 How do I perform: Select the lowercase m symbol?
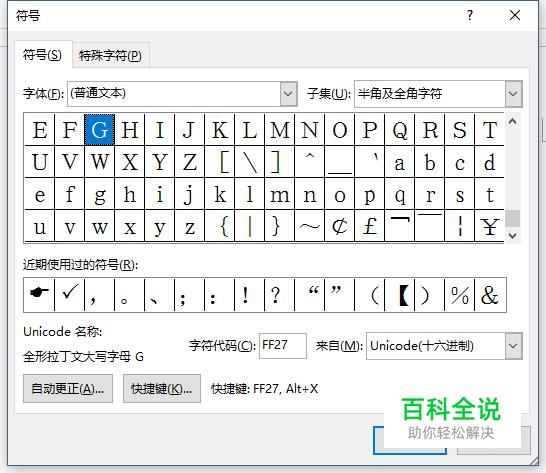click(279, 194)
